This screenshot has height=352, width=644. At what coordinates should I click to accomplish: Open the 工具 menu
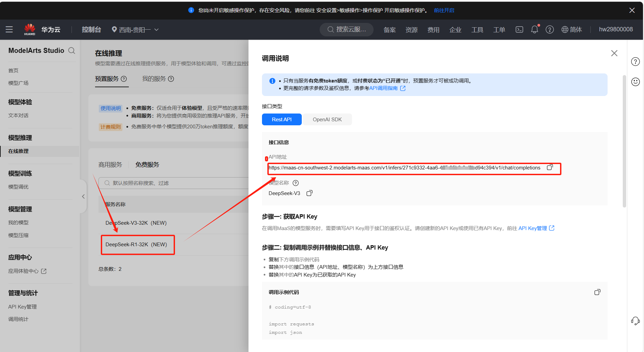[x=477, y=30]
